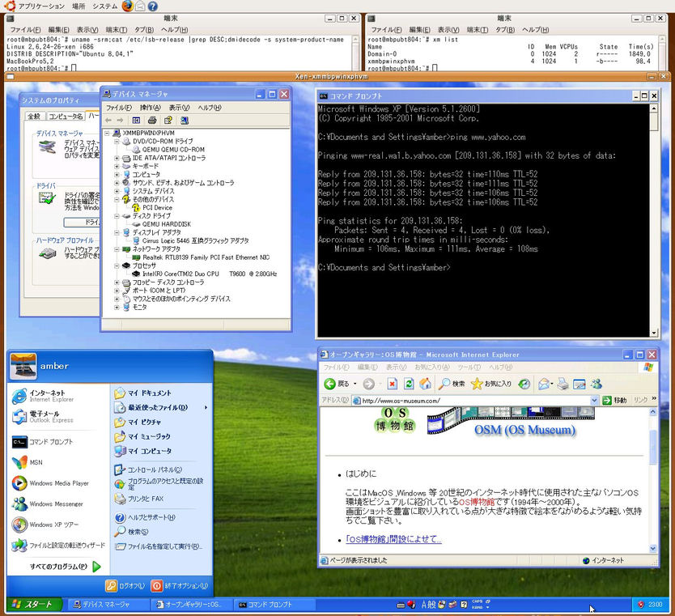The height and width of the screenshot is (616, 675).
Task: Click scan for hardware changes icon in Device Manager
Action: coord(185,120)
